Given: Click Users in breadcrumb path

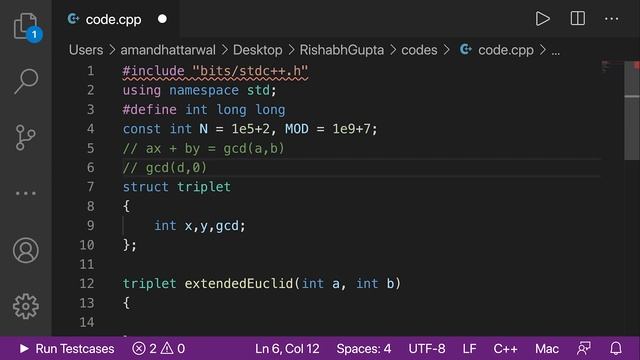Looking at the screenshot, I should [x=86, y=50].
